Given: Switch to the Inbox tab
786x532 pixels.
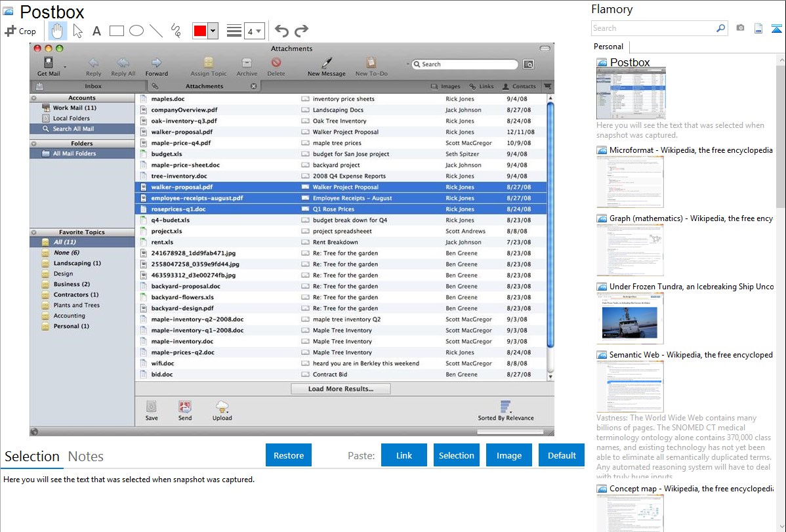Looking at the screenshot, I should coord(93,86).
